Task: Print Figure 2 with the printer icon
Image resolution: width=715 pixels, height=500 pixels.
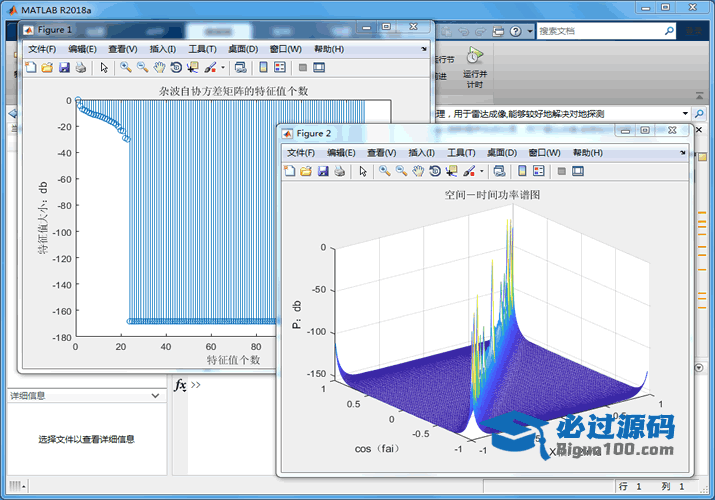Action: click(340, 171)
